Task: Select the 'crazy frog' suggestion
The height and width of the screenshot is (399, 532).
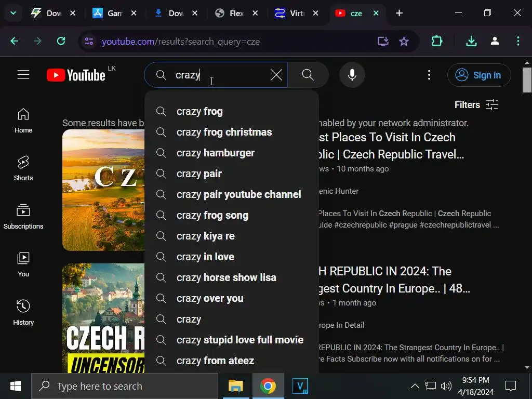Action: pos(232,111)
